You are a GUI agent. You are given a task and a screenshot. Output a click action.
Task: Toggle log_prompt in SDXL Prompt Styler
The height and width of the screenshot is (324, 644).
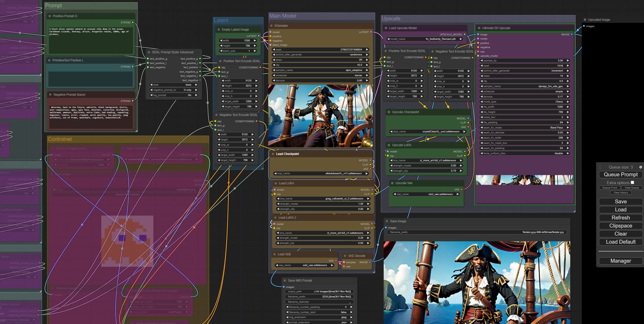tap(174, 95)
